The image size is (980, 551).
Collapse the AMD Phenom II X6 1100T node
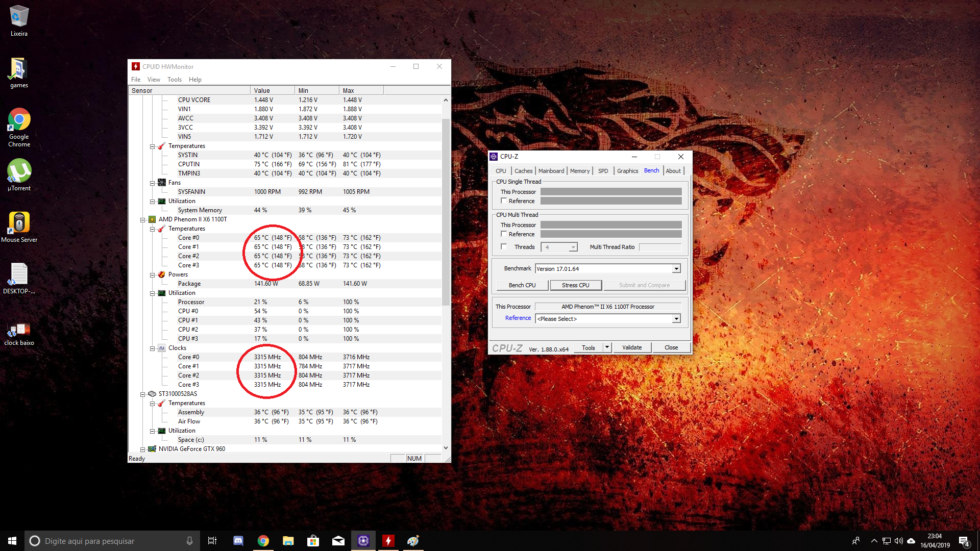coord(143,220)
